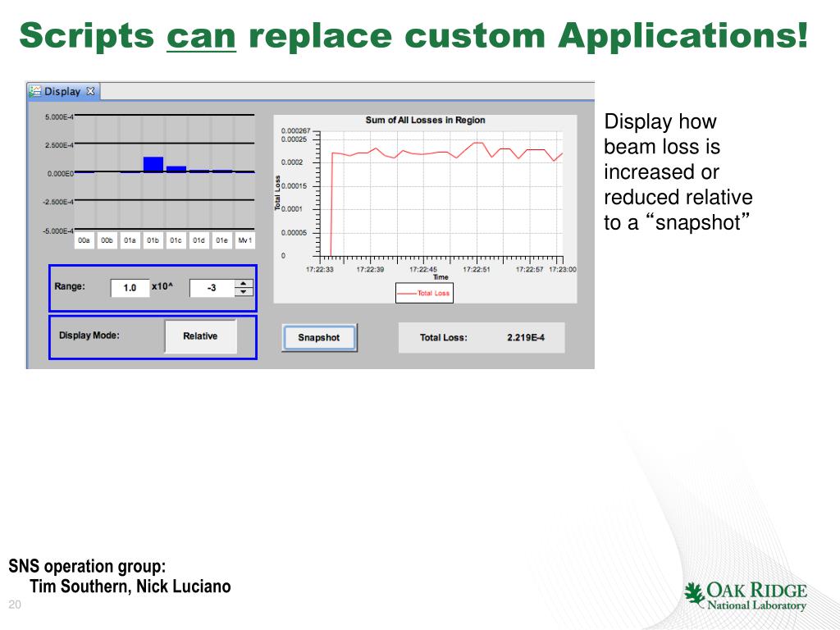Click the Sum of All Losses chart title
The height and width of the screenshot is (630, 840).
tap(425, 121)
